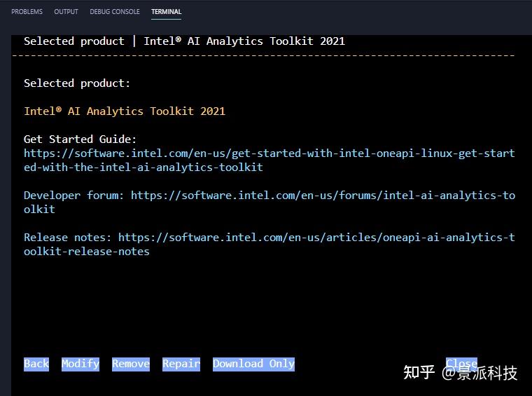Follow the Developer forum URL

(322, 196)
